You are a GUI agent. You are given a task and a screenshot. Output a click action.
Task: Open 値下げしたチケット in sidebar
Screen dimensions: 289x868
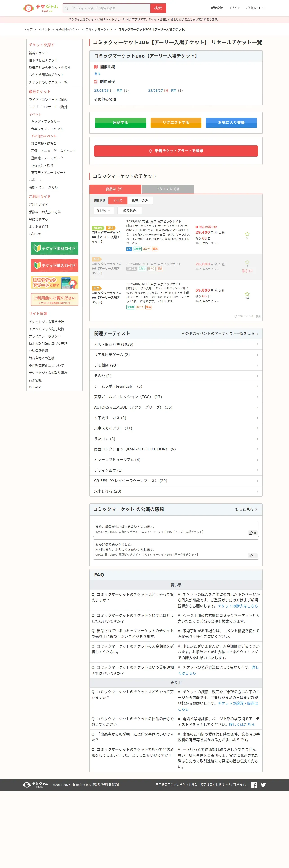43,60
